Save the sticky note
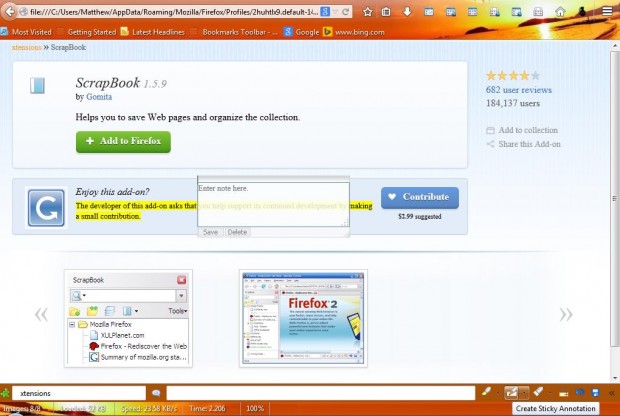Screen dimensions: 620x416 tap(210, 232)
